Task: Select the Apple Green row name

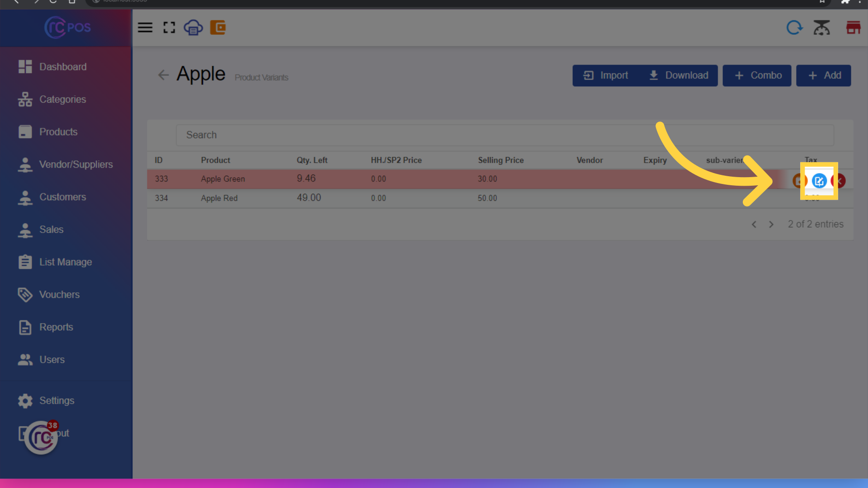Action: point(223,179)
